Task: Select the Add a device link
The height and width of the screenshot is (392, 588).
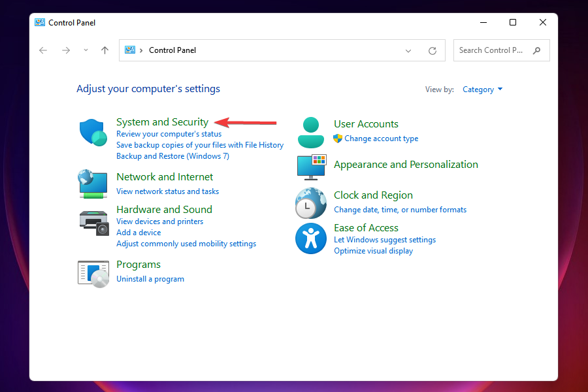Action: [x=139, y=233]
